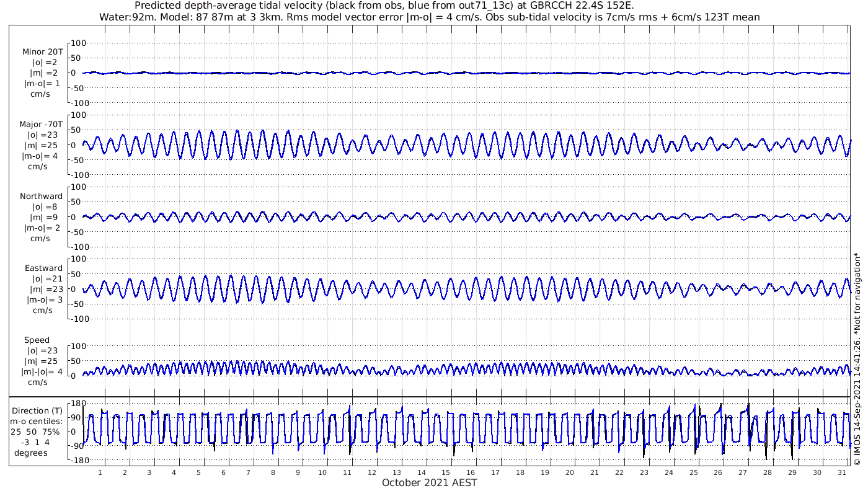Click '|m| =9' in the Northward panel
Screen dimensions: 868x496
tap(44, 218)
